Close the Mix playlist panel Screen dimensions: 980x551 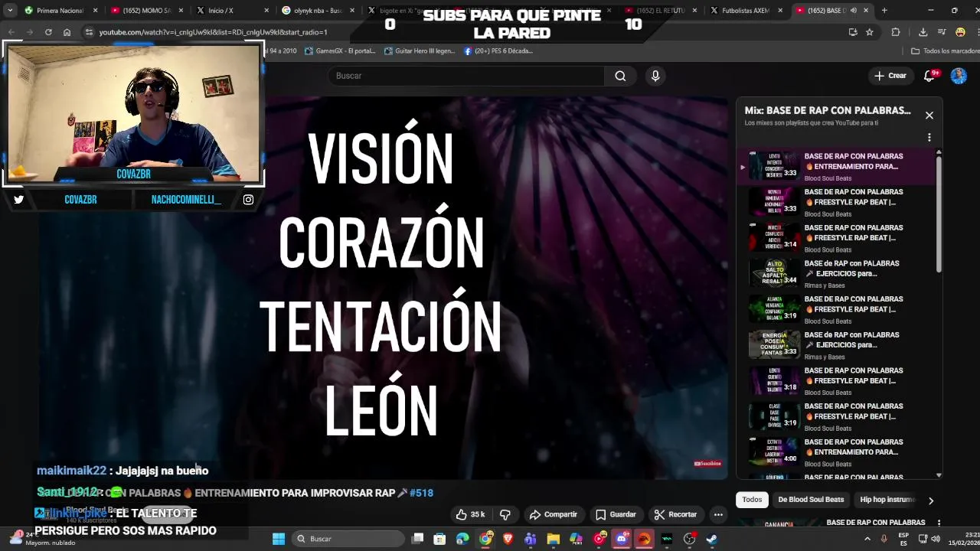tap(929, 116)
